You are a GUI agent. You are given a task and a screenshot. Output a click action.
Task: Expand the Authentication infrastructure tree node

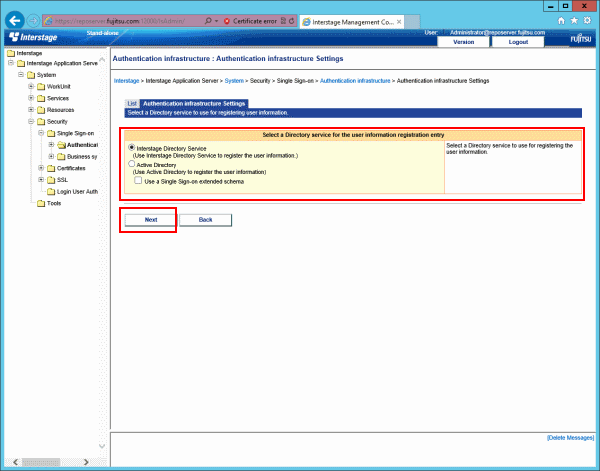(x=51, y=144)
